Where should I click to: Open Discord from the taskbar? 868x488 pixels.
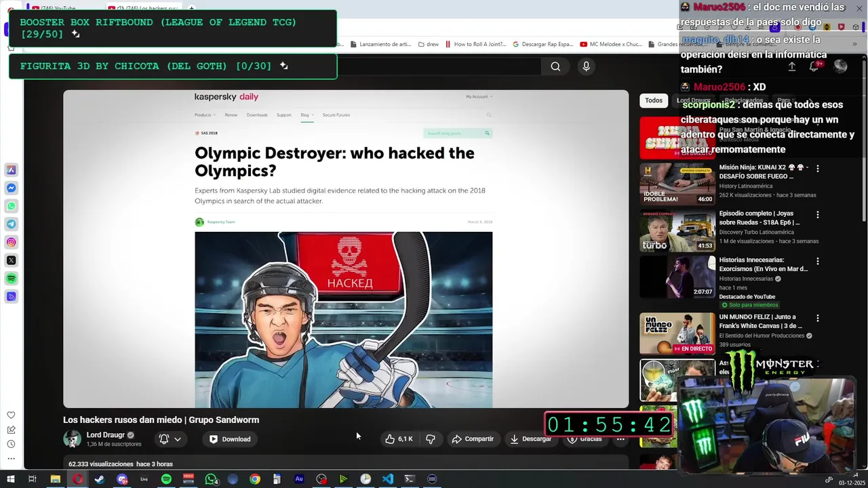coord(122,479)
